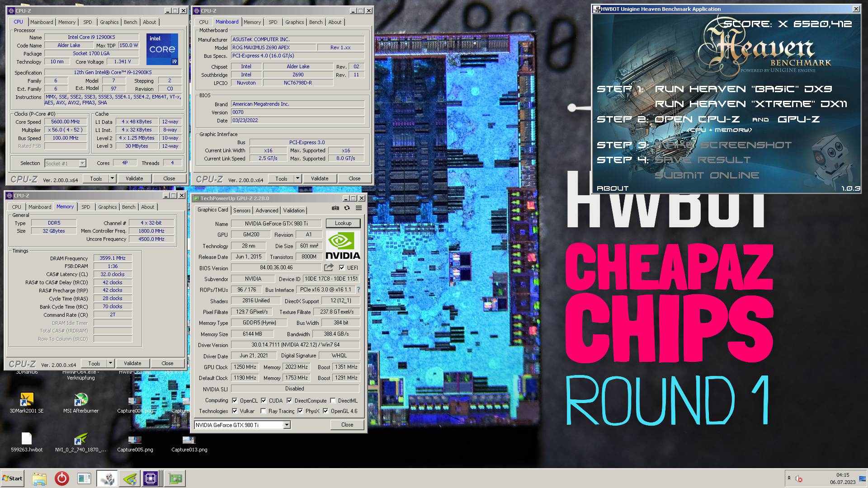Enable the DirectML checkbox

tap(333, 400)
